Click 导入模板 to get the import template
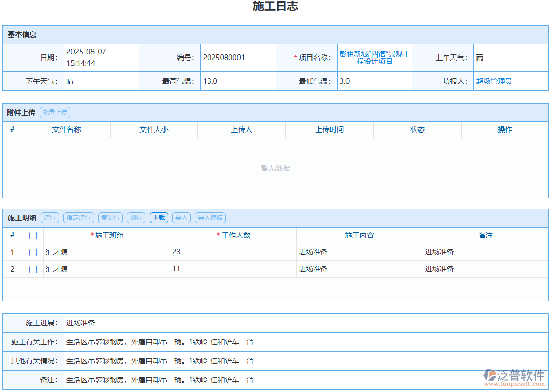This screenshot has height=392, width=550. [x=210, y=217]
